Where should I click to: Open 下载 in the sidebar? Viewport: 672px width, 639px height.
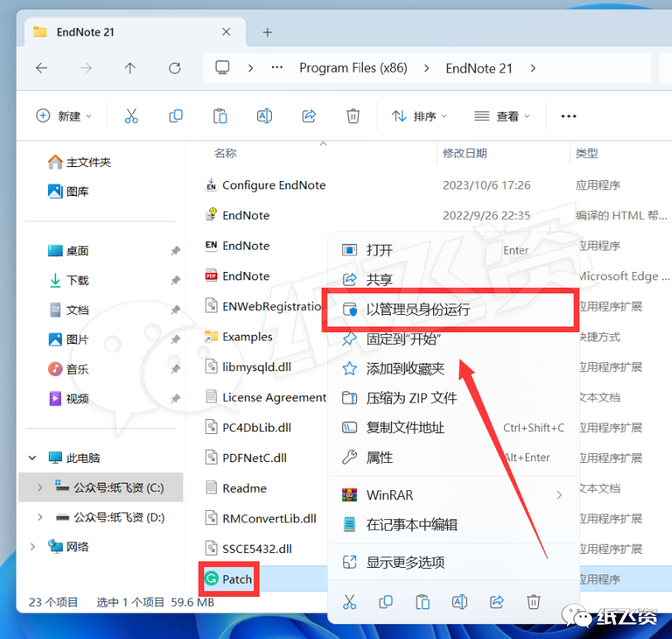(68, 280)
